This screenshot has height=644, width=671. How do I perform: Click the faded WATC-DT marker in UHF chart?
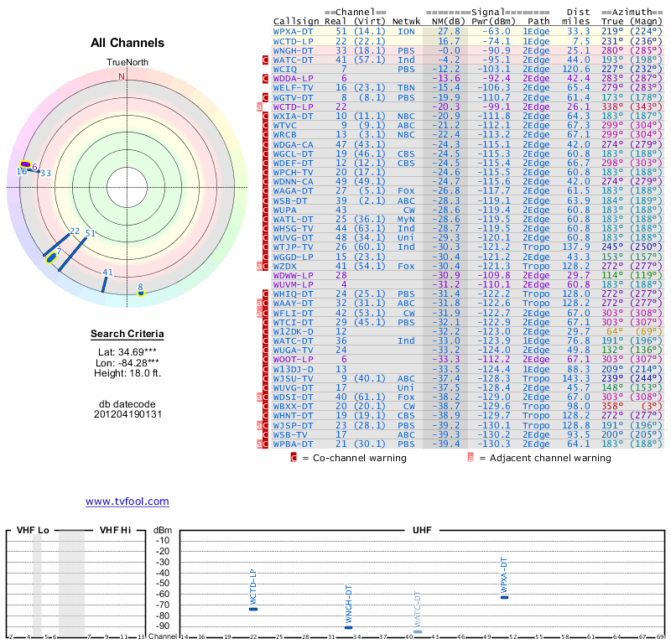(x=418, y=631)
